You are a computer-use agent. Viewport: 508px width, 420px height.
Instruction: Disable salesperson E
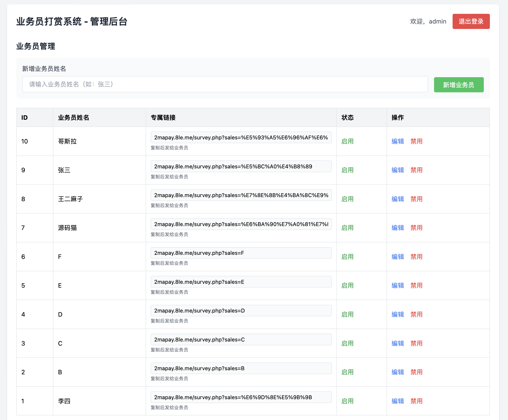[x=417, y=285]
